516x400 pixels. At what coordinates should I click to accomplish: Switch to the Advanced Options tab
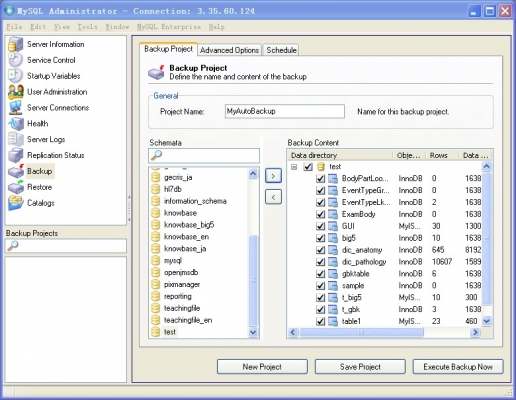coord(229,50)
